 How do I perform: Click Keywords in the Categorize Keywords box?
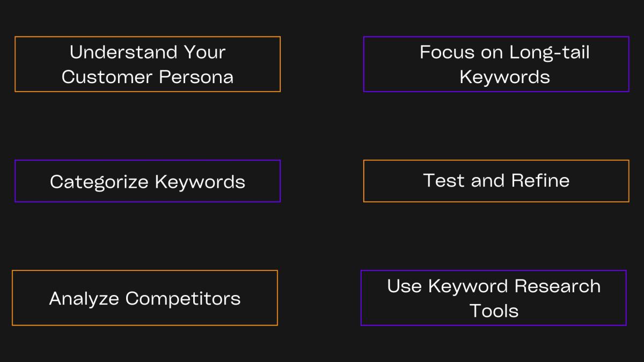(200, 181)
